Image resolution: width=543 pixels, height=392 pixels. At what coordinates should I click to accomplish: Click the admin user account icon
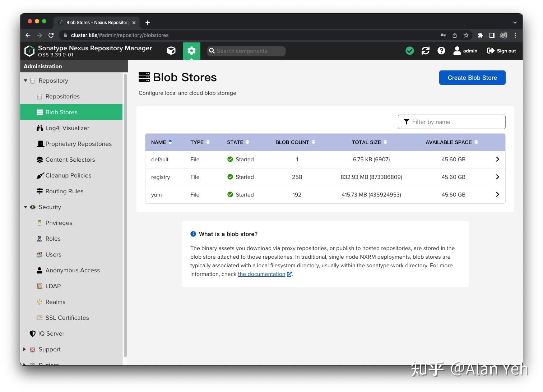457,51
